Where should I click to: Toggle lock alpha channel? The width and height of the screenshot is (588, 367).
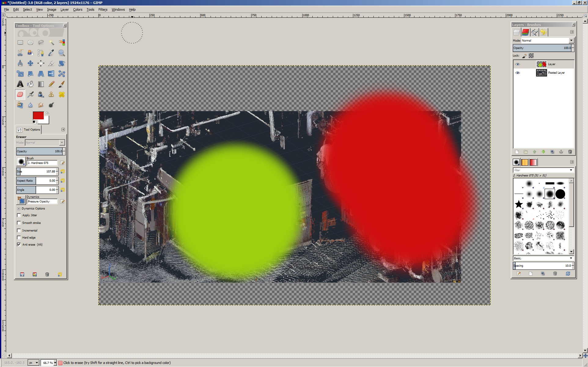531,56
